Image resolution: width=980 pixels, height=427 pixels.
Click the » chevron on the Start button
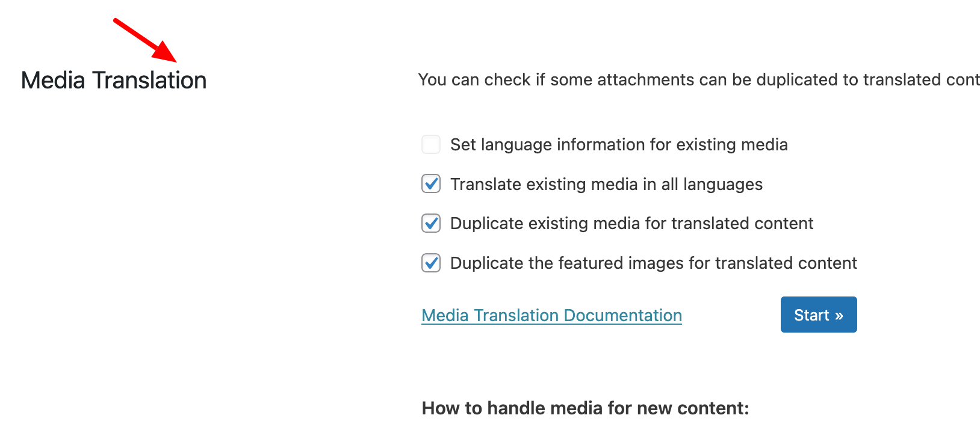click(839, 316)
